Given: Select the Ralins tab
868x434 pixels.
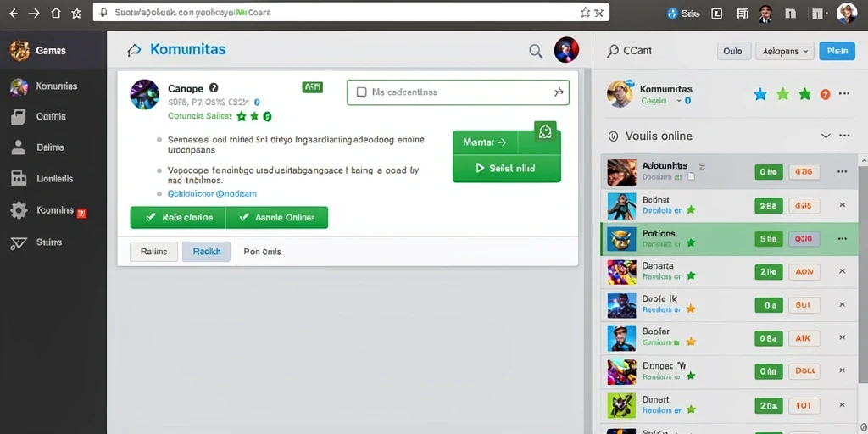Looking at the screenshot, I should (x=154, y=251).
